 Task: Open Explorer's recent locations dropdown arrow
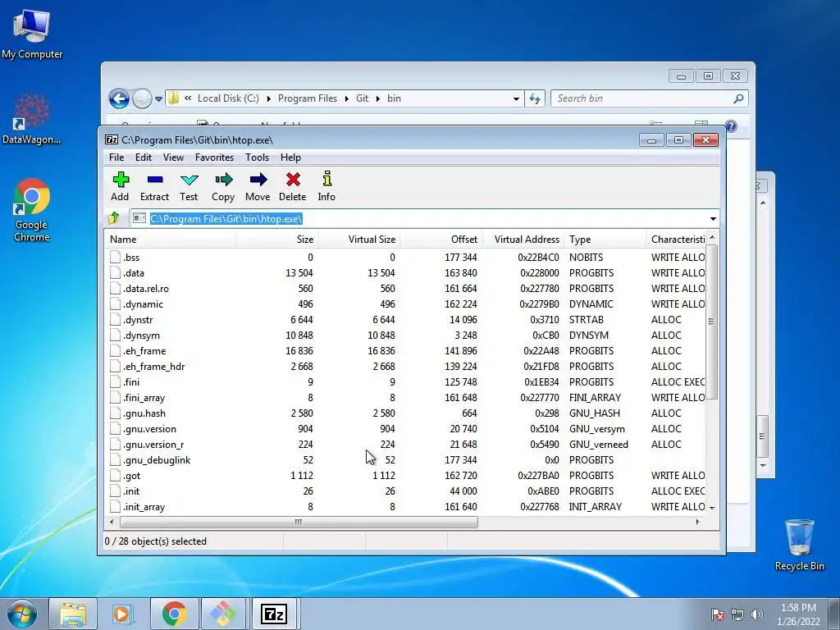tap(158, 99)
